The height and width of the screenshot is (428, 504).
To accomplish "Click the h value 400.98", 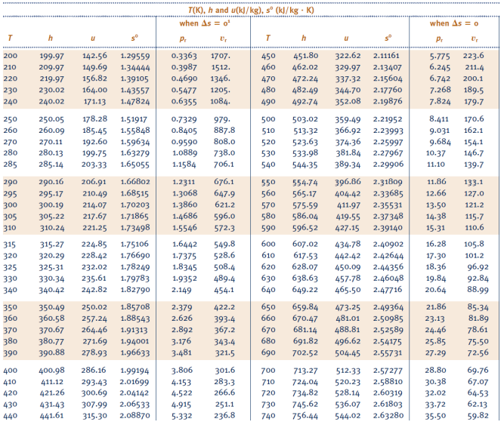I will [51, 371].
